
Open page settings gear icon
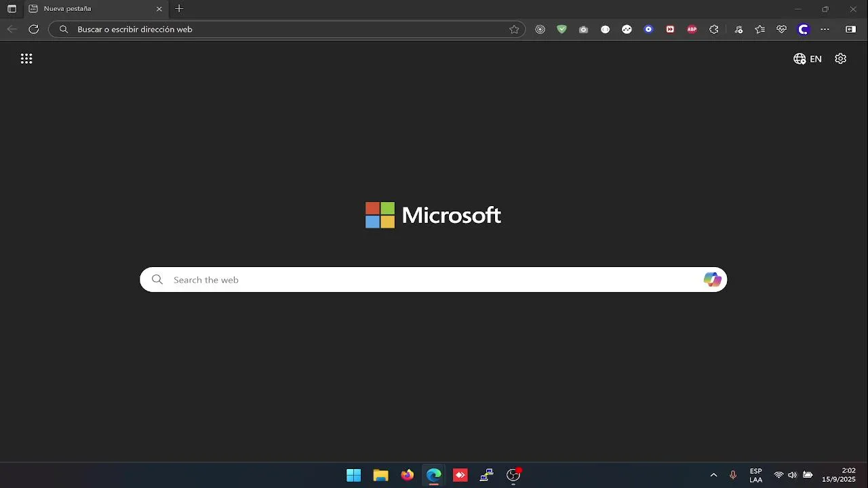(841, 59)
